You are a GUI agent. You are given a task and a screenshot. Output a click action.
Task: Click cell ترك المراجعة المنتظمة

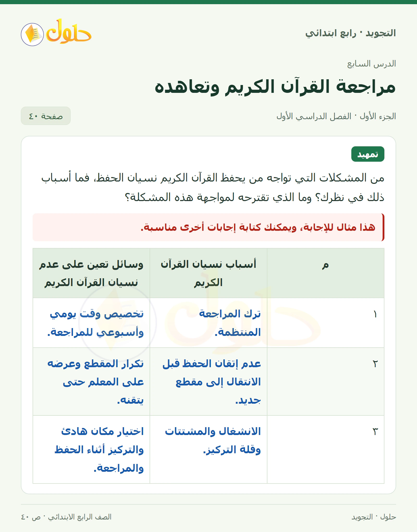pos(208,323)
